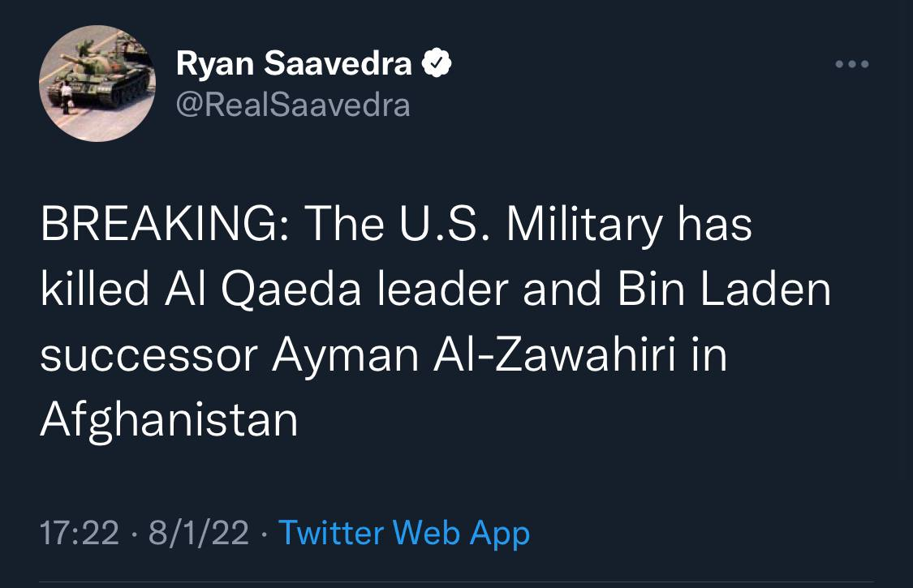Open Ryan Saavedra's tank profile picture
913x588 pixels.
[97, 84]
